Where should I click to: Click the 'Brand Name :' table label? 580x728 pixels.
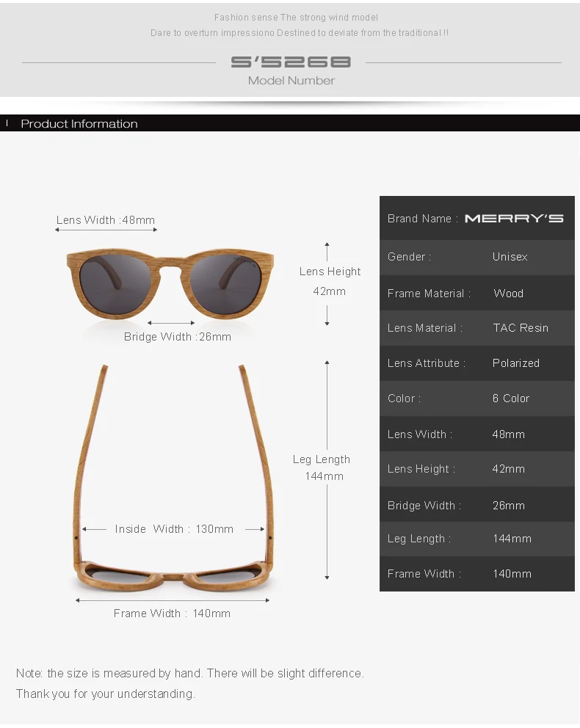423,219
